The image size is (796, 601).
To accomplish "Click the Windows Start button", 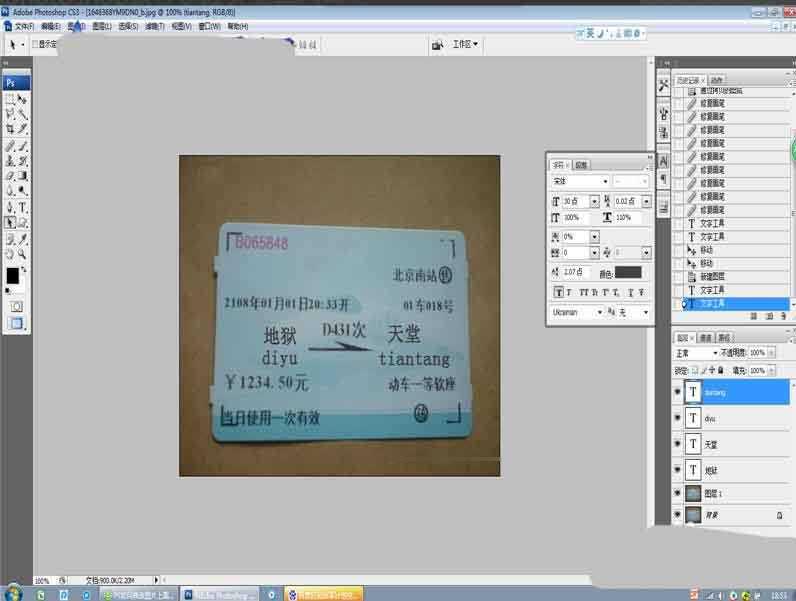I will click(x=11, y=593).
